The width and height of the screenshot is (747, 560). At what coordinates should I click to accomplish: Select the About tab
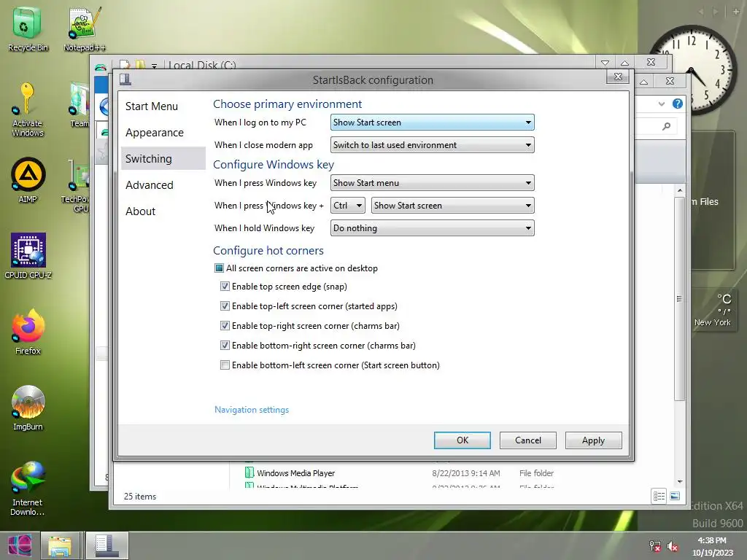163,211
